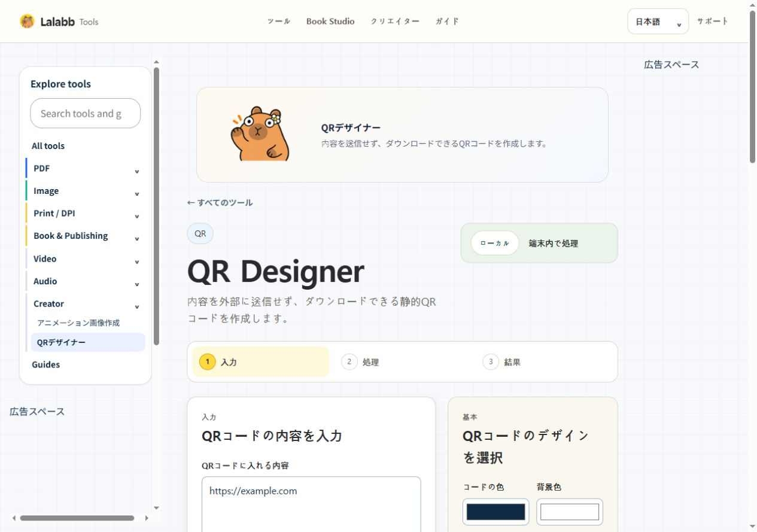Click the QRコードの内容を入力 heading
Viewport: 757px width, 532px height.
click(272, 436)
